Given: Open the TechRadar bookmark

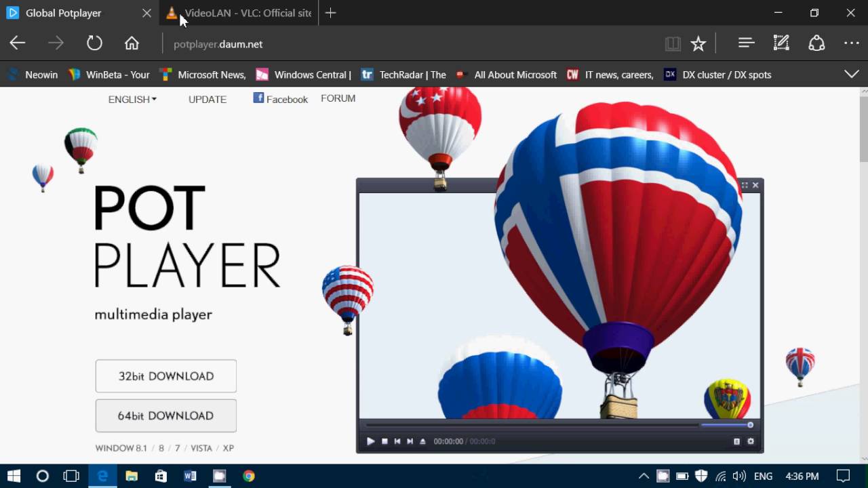Looking at the screenshot, I should tap(403, 75).
